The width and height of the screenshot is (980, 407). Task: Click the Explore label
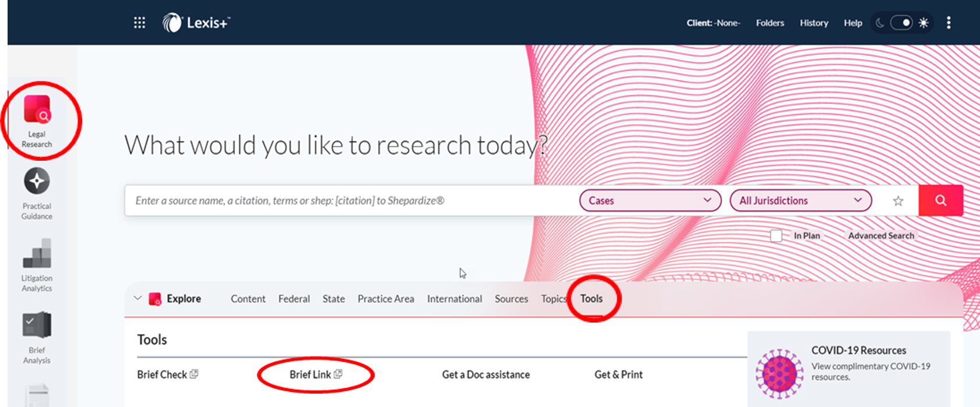[184, 299]
